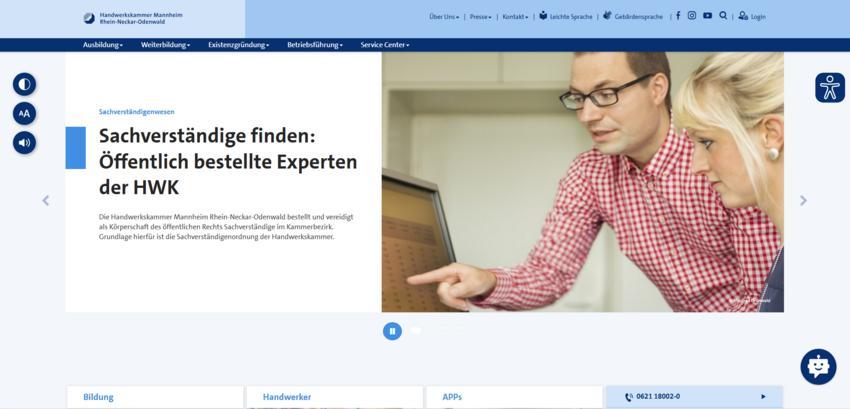Toggle high contrast mode
The height and width of the screenshot is (409, 850).
(24, 84)
